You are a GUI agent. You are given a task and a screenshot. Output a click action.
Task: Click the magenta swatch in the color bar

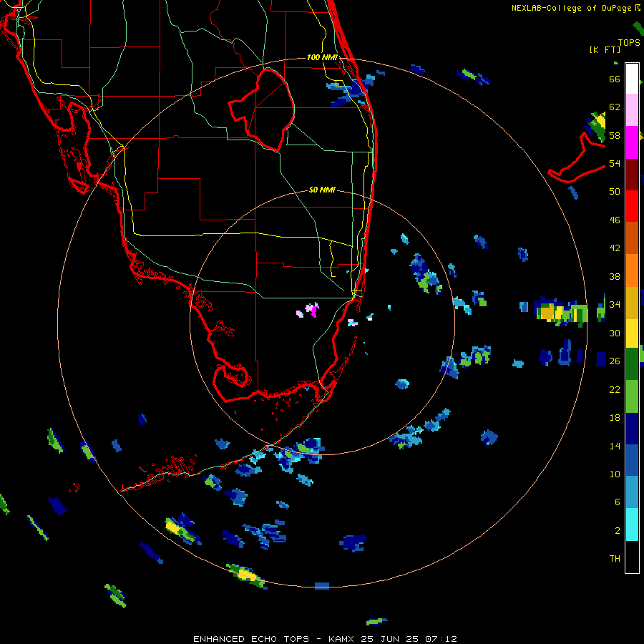tap(632, 142)
